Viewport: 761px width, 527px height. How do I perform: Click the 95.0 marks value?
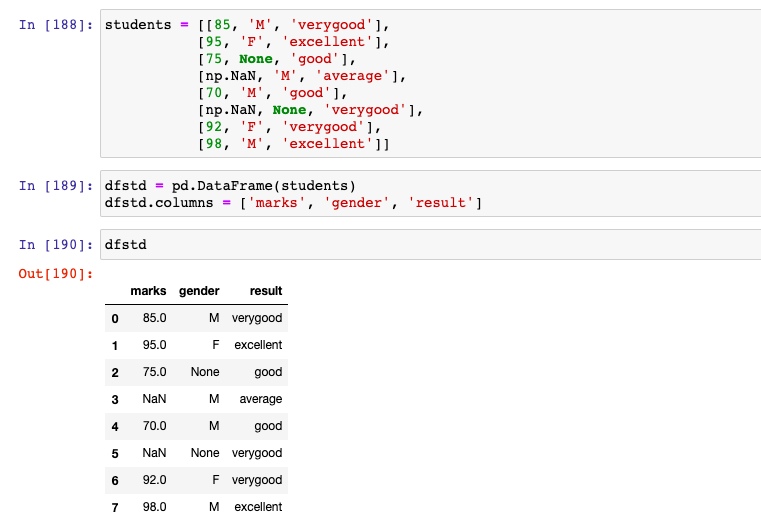pyautogui.click(x=154, y=345)
